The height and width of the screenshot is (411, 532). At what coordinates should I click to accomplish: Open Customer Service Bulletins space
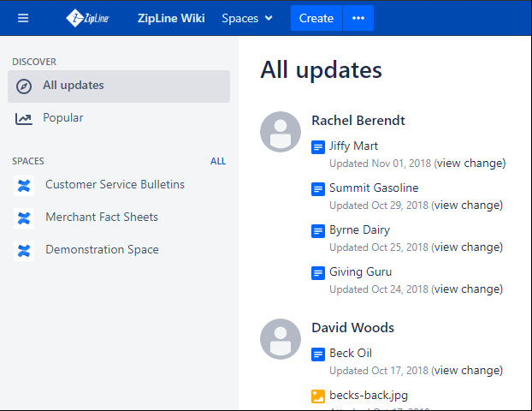click(x=115, y=184)
